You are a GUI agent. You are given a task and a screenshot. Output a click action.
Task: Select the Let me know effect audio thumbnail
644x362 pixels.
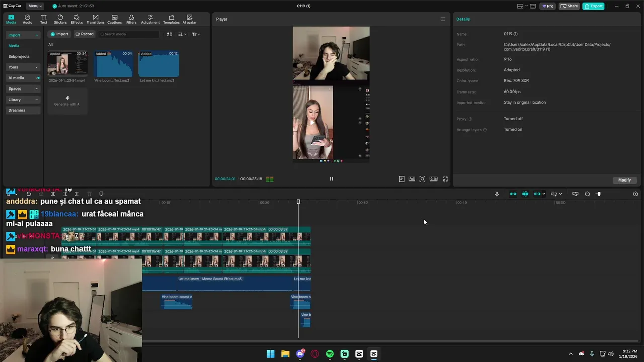[158, 63]
